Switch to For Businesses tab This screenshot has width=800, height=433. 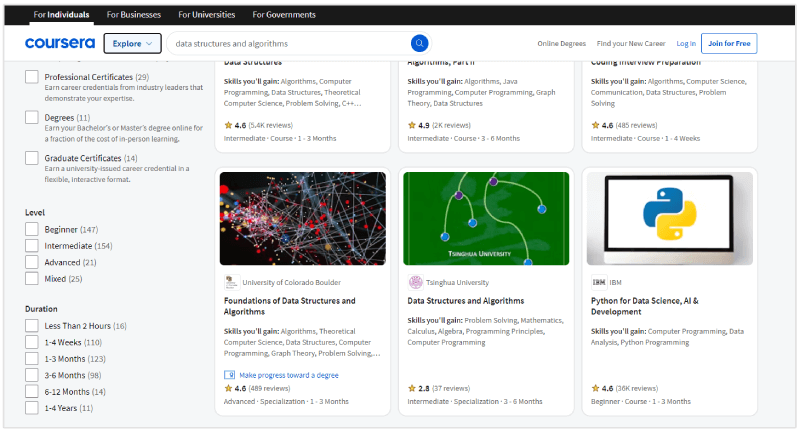[x=134, y=15]
